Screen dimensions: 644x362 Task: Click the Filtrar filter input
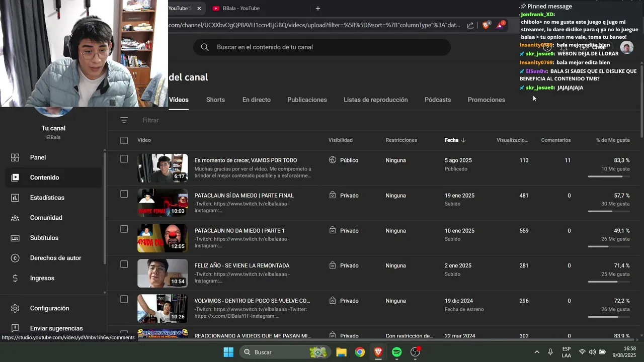click(150, 120)
